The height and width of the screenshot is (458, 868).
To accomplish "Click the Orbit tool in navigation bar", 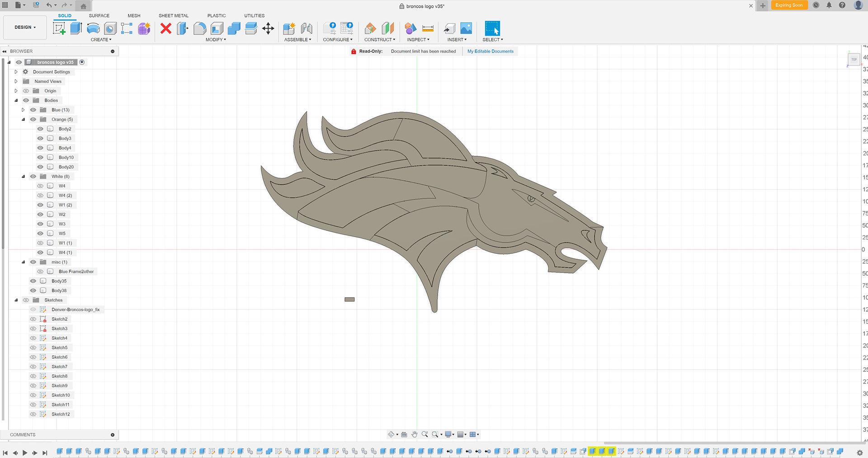I will pyautogui.click(x=391, y=435).
